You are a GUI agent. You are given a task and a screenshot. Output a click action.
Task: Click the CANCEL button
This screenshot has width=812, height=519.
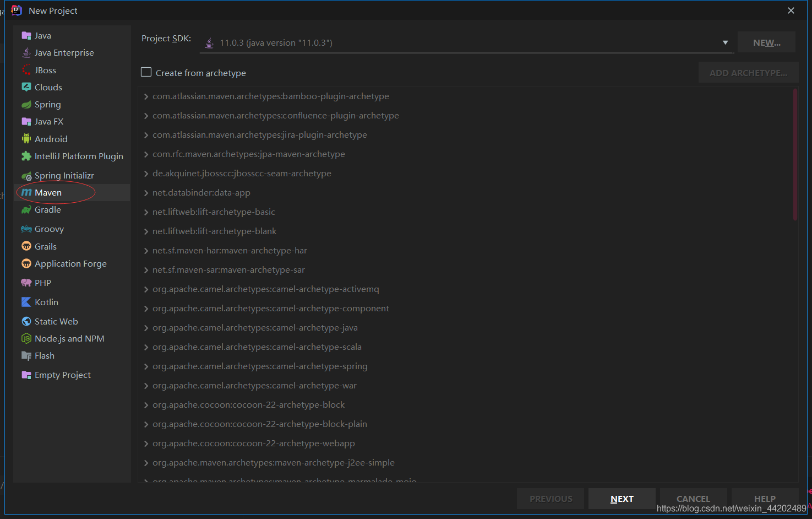693,499
